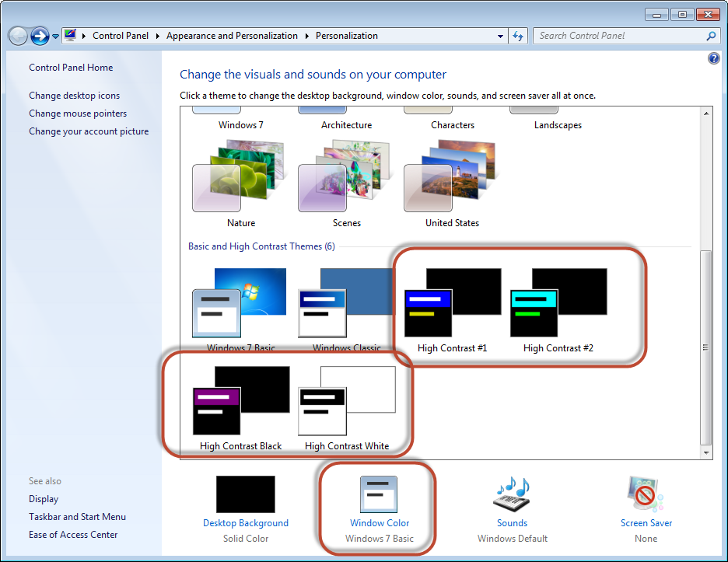Click theme list scroll down arrow
728x562 pixels.
point(706,452)
